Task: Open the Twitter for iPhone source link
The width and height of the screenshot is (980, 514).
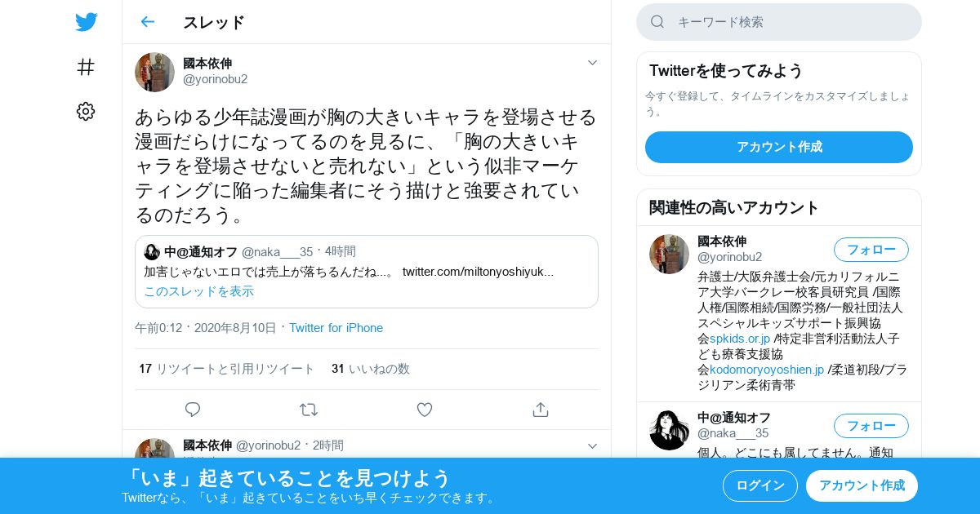Action: pyautogui.click(x=336, y=328)
